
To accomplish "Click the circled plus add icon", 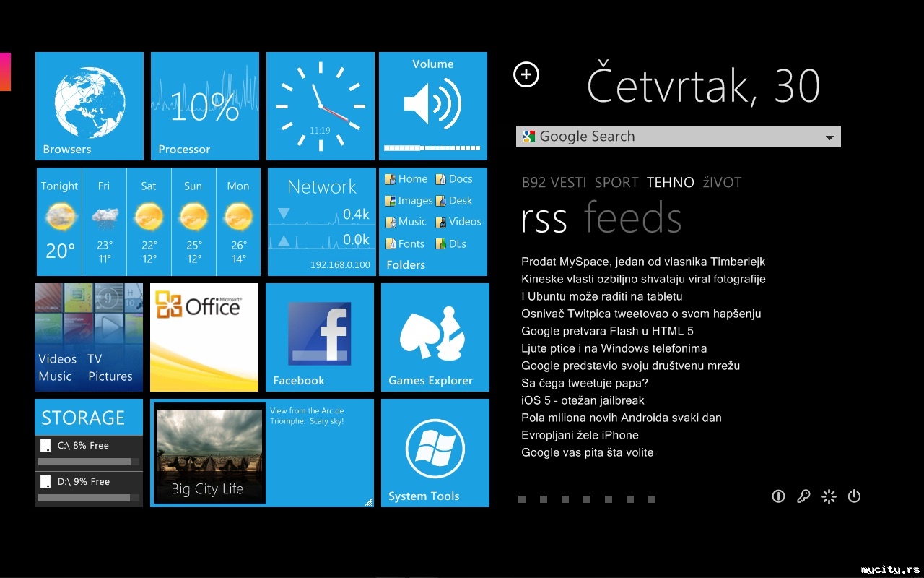I will coord(526,74).
